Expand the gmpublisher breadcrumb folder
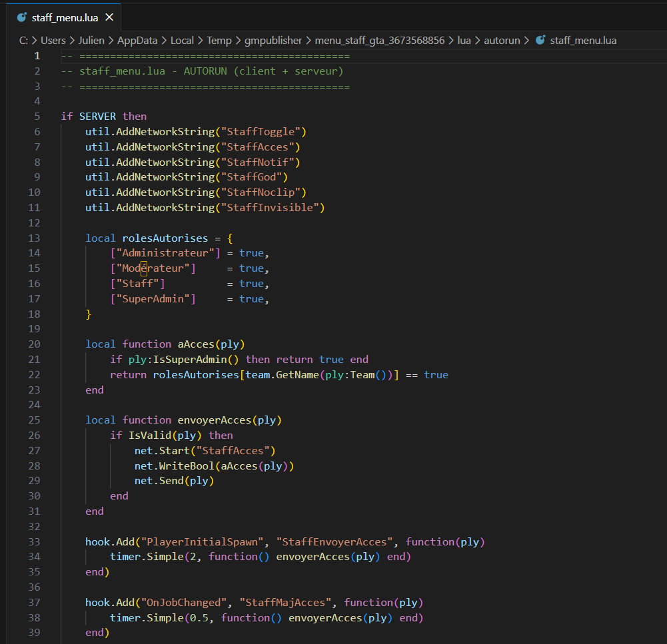Screen dimensions: 667x644 pos(274,40)
